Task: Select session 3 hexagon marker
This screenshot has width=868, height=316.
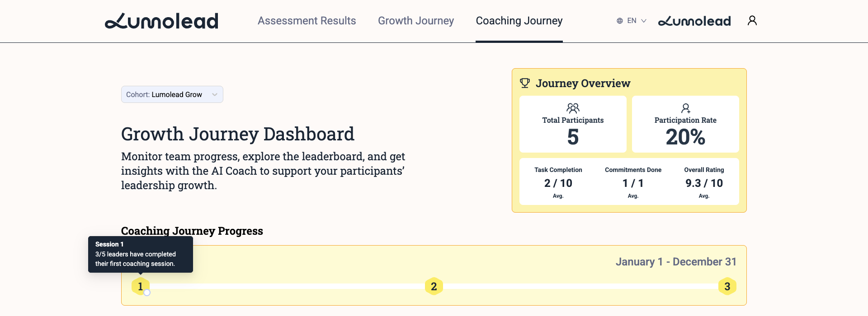Action: pos(727,286)
